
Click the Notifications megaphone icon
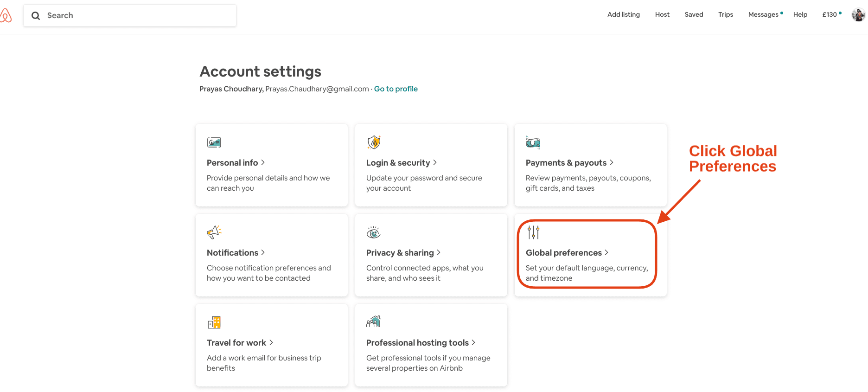214,232
